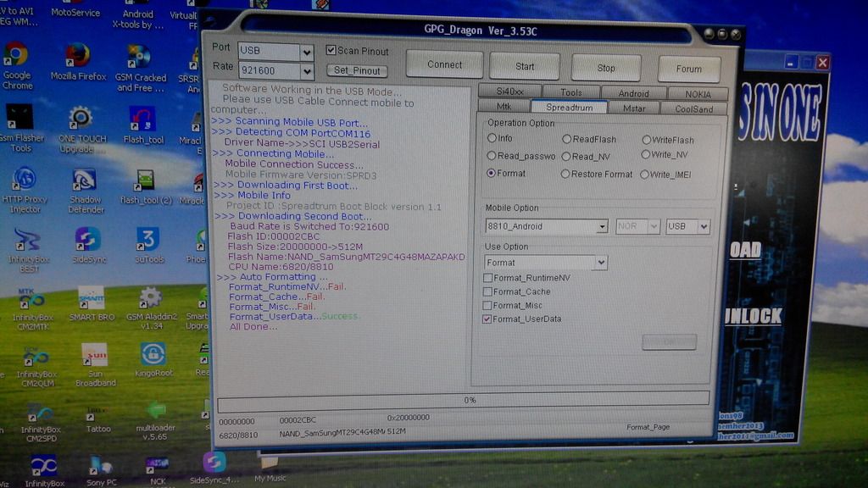Enable the Format_Misc checkbox
The image size is (868, 488).
[x=487, y=305]
